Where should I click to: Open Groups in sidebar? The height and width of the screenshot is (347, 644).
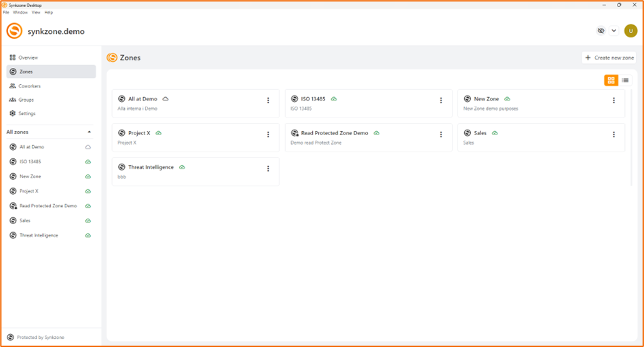coord(51,100)
